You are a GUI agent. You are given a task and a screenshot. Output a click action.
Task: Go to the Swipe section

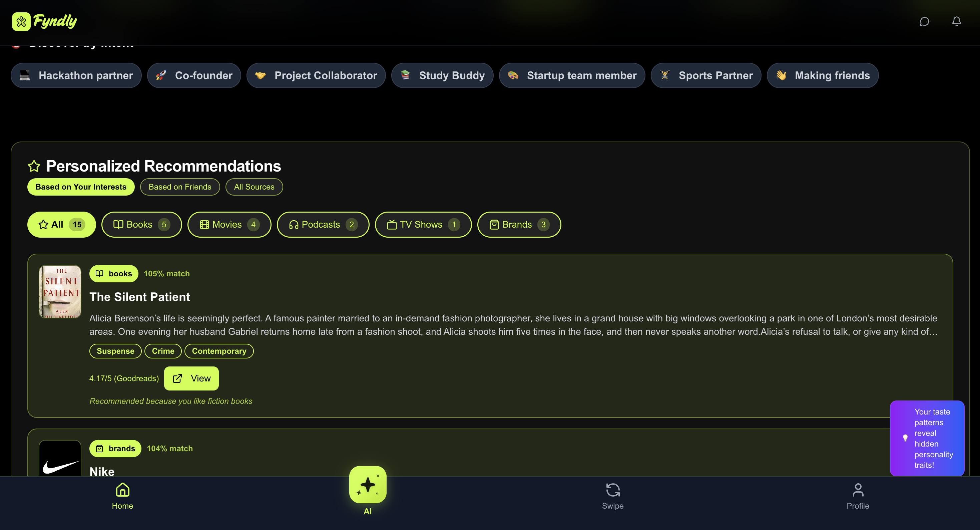[612, 496]
